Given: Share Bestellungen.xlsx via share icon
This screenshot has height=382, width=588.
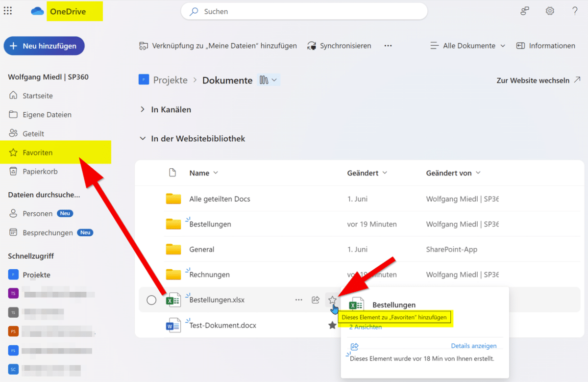Looking at the screenshot, I should click(316, 300).
